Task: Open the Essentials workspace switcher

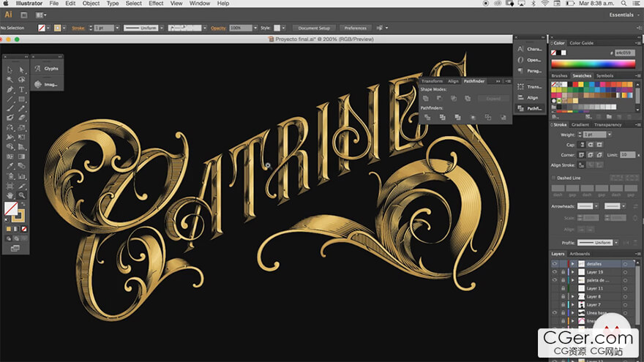Action: 624,15
